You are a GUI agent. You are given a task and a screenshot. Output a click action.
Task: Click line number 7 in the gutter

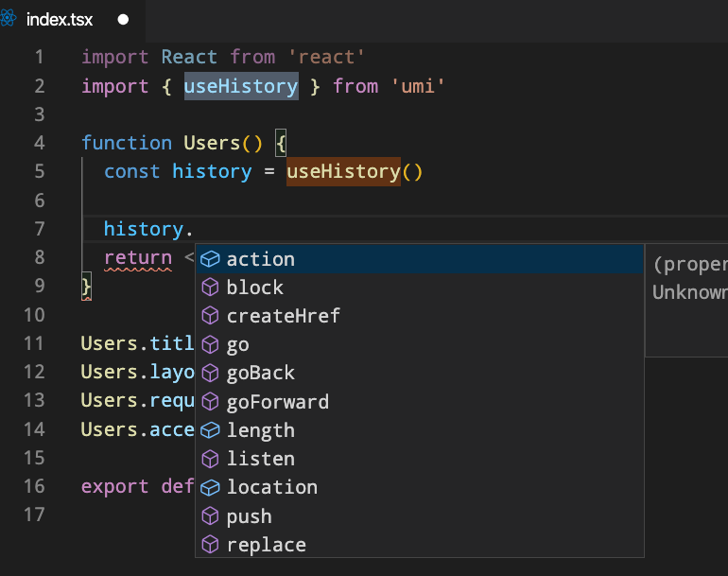40,229
